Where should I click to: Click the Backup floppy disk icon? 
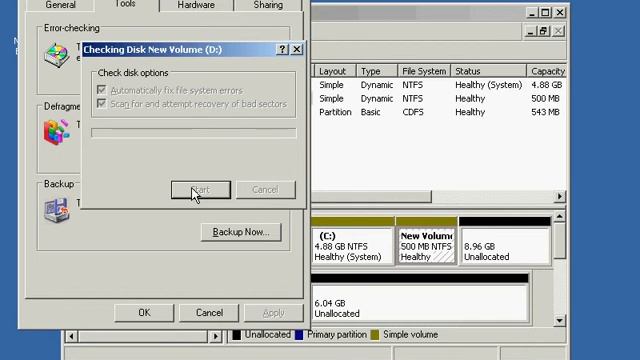point(56,210)
